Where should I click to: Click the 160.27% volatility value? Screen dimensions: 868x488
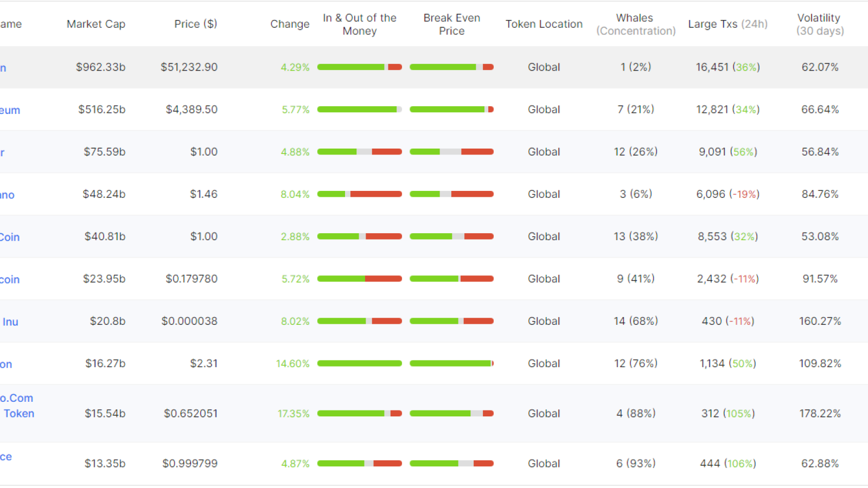pyautogui.click(x=820, y=321)
